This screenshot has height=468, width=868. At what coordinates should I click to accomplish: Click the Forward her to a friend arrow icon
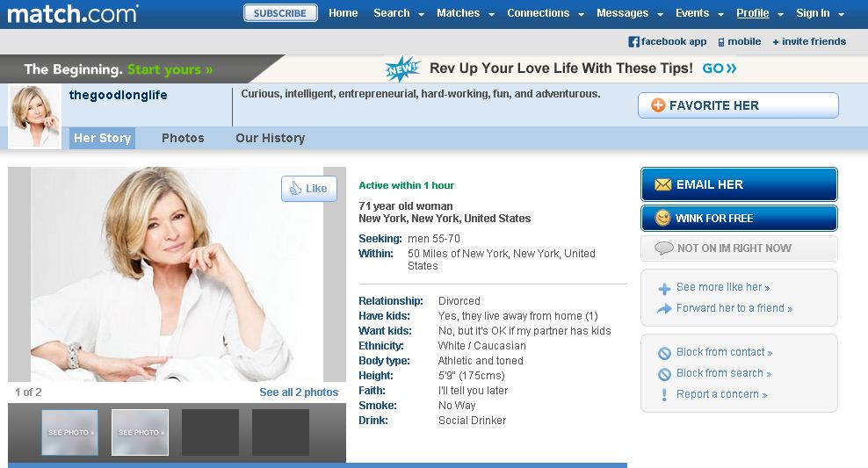point(664,309)
